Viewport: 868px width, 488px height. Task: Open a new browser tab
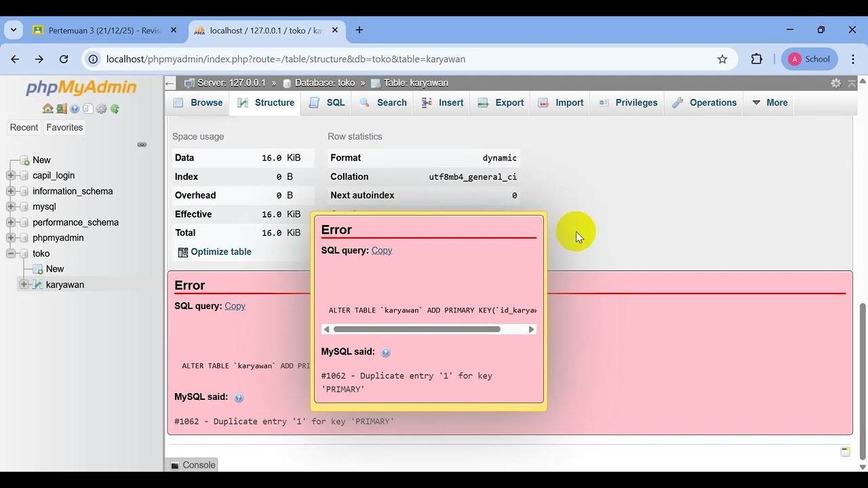click(x=359, y=30)
